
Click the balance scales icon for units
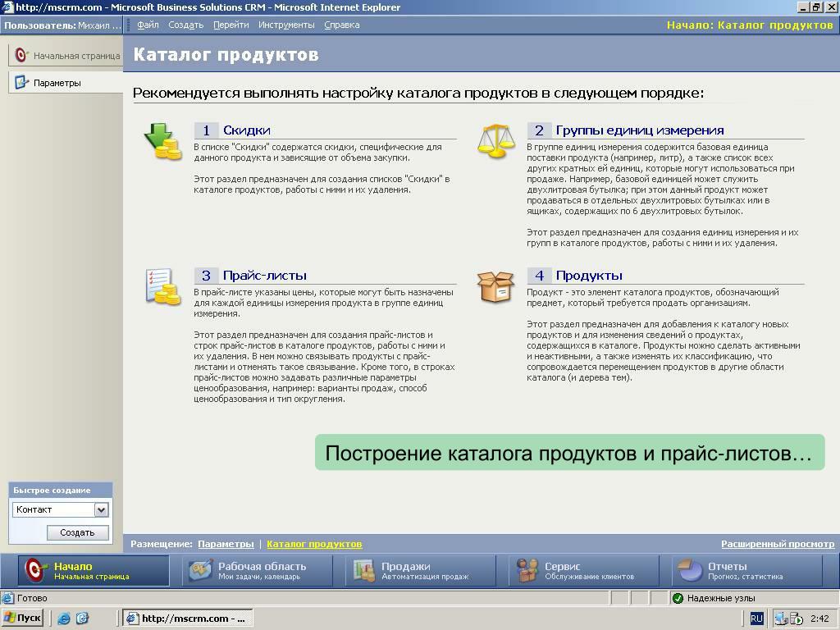pyautogui.click(x=495, y=141)
